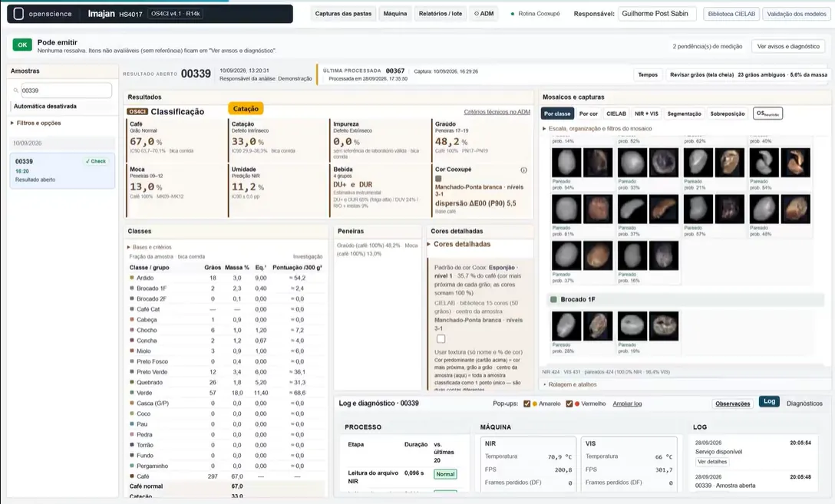Click the OS4CI badge beside Classificação

[x=137, y=112]
